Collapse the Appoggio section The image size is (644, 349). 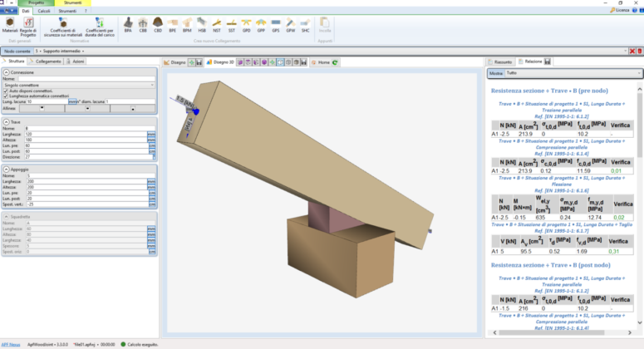tap(5, 169)
